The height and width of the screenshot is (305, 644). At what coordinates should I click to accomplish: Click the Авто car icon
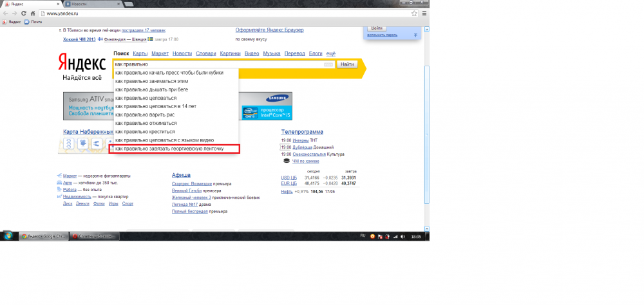59,183
